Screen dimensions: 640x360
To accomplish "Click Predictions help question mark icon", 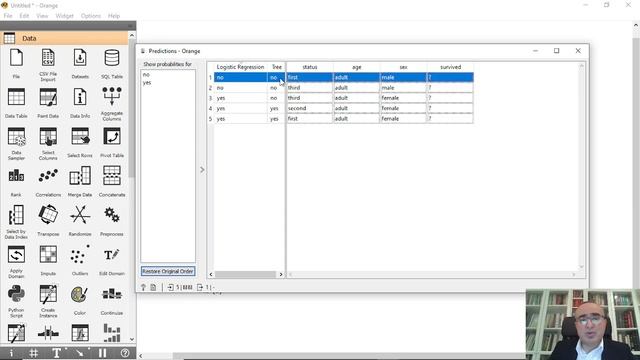I will (143, 287).
